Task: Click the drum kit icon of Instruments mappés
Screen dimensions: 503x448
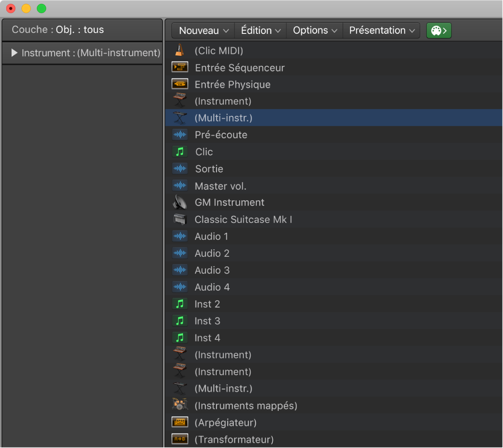Action: click(180, 405)
